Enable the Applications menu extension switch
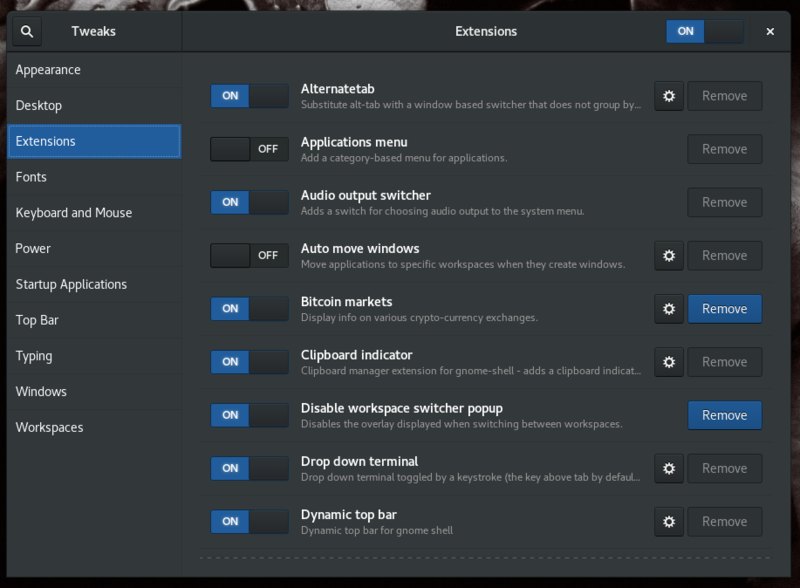Screen dimensions: 800x588 click(249, 149)
